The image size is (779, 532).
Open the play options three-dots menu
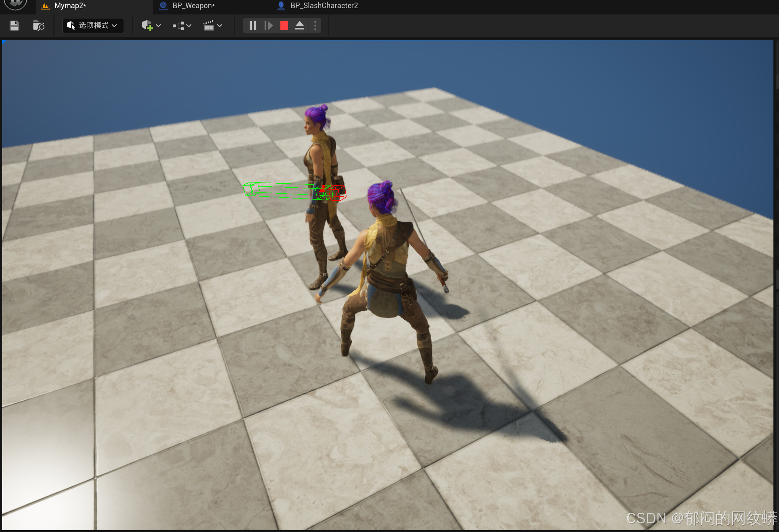[315, 26]
